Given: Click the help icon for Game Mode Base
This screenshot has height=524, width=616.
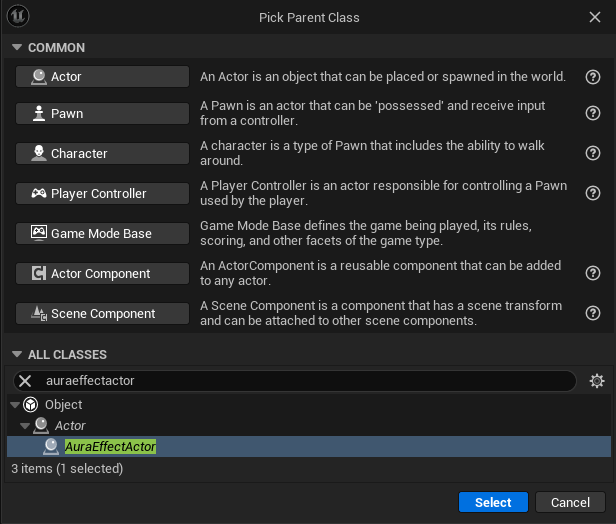Looking at the screenshot, I should pyautogui.click(x=592, y=233).
